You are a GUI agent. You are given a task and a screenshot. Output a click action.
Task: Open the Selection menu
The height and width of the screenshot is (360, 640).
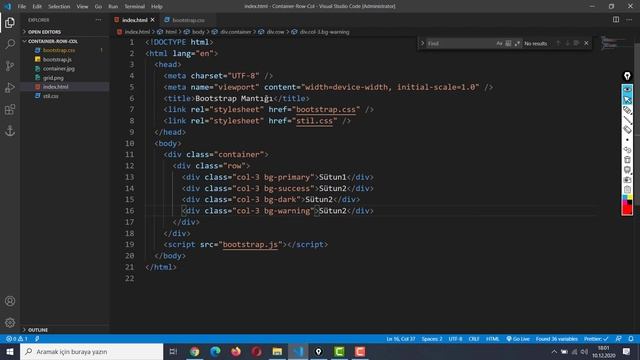(59, 7)
